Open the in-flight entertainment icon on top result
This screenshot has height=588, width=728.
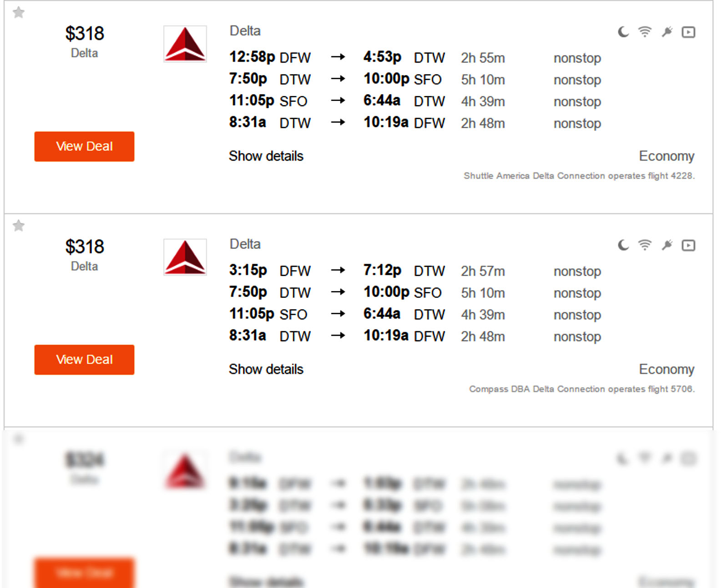[x=688, y=32]
